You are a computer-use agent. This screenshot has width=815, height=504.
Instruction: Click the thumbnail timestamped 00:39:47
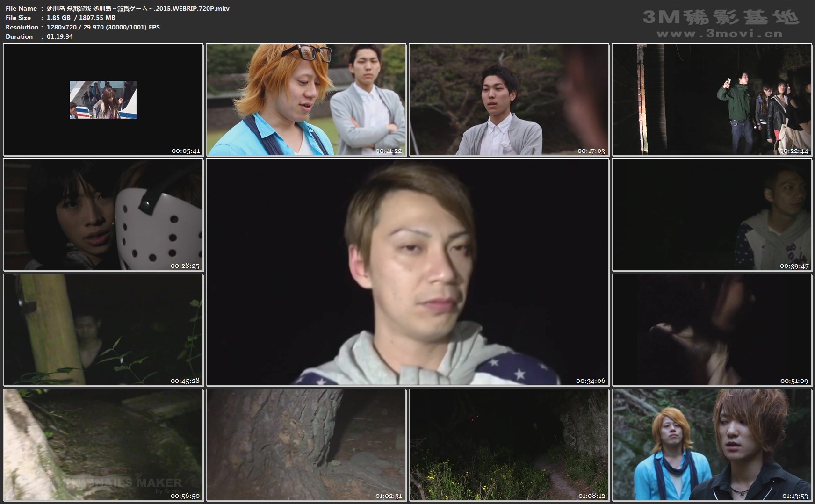712,215
